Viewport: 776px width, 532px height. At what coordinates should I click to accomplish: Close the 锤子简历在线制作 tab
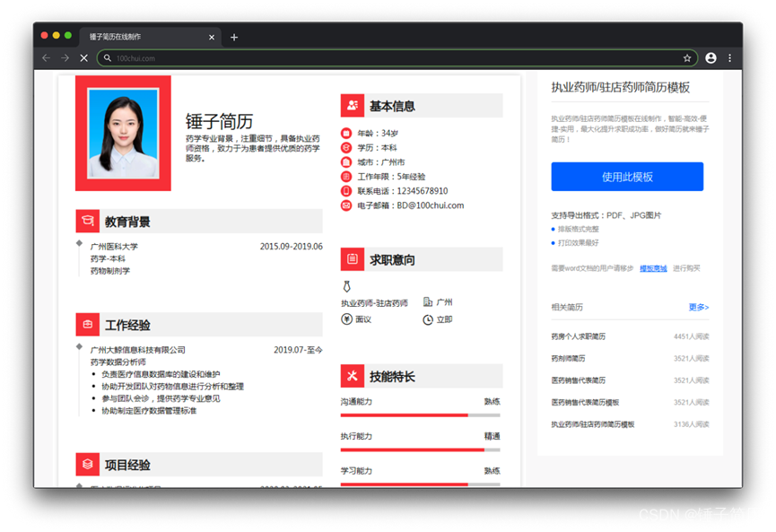(212, 37)
